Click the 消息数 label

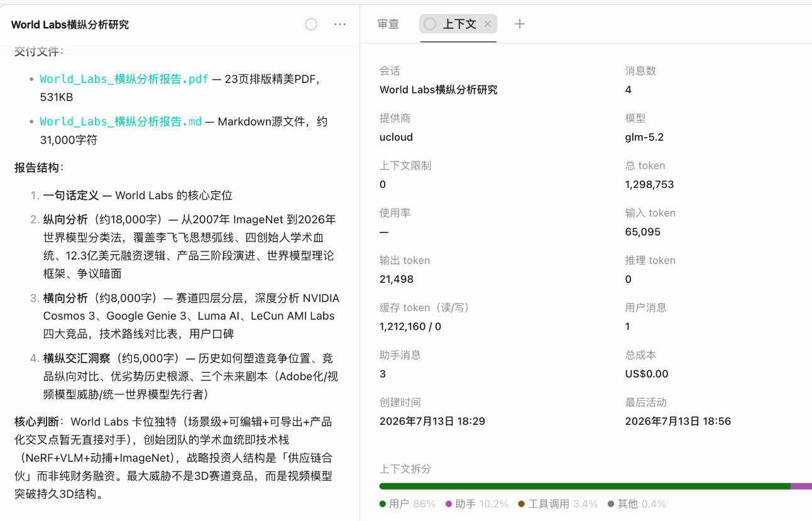tap(641, 71)
